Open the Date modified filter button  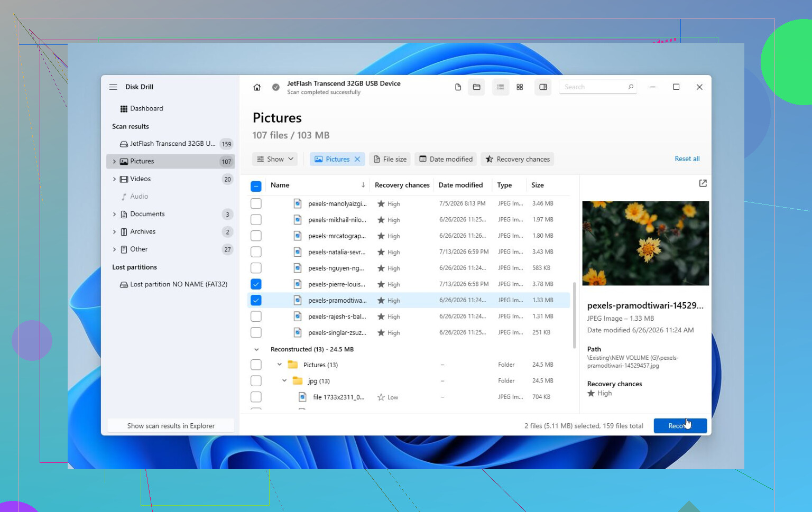[x=446, y=159]
